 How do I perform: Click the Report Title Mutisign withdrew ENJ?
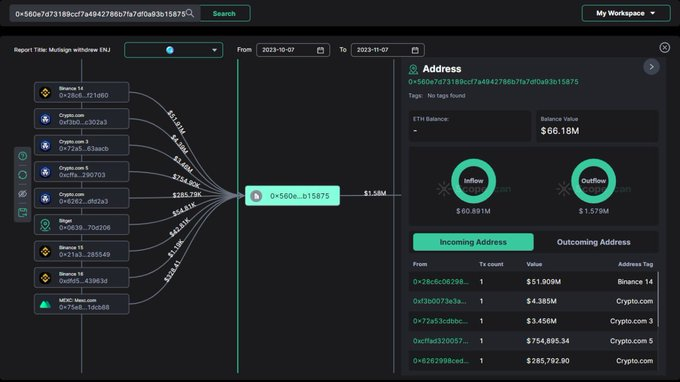(62, 50)
